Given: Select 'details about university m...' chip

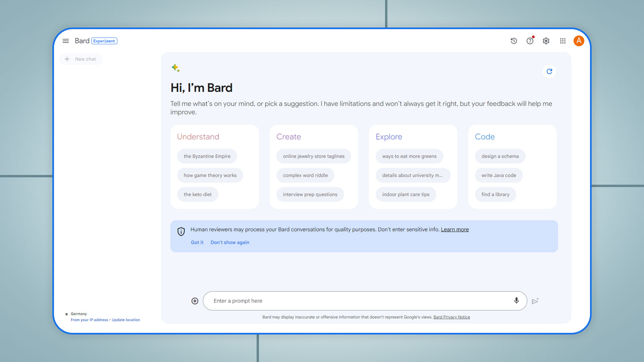Looking at the screenshot, I should tap(413, 175).
